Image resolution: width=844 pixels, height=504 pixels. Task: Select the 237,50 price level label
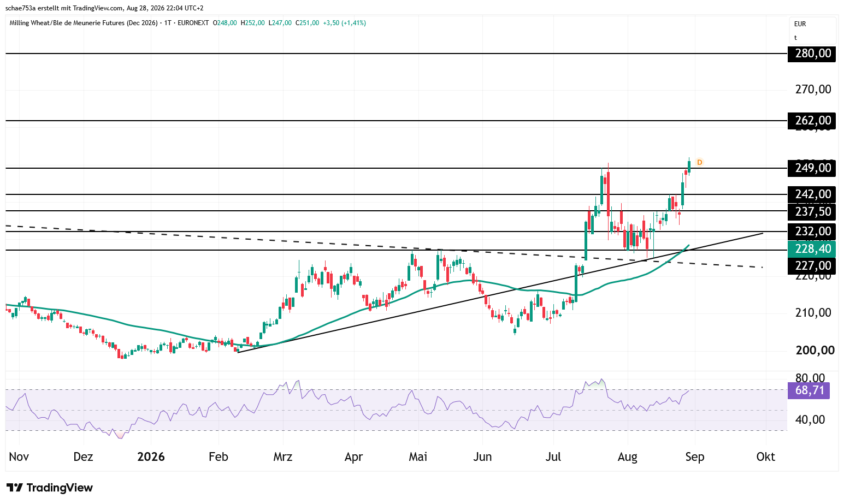(812, 211)
